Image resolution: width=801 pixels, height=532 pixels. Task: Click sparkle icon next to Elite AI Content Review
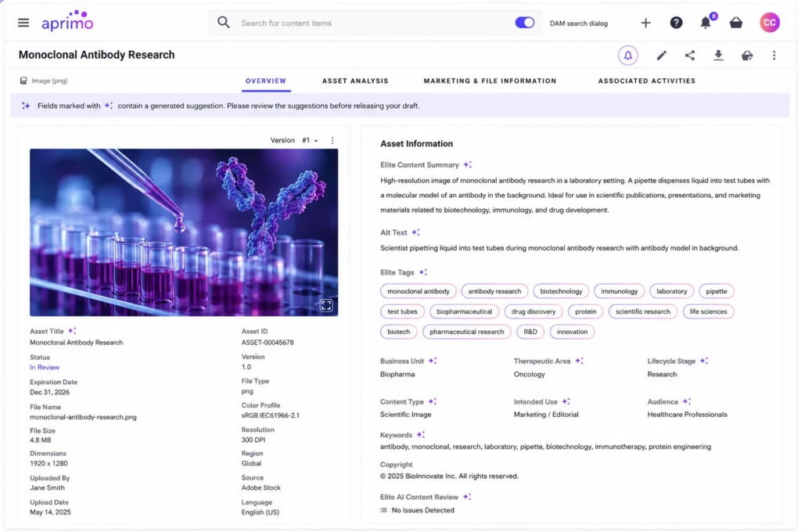(467, 496)
